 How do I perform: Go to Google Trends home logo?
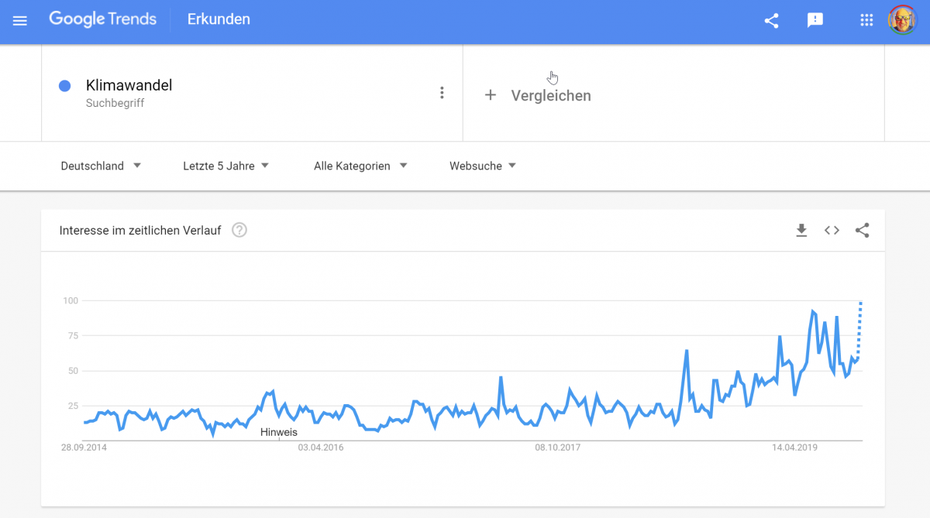pyautogui.click(x=103, y=20)
